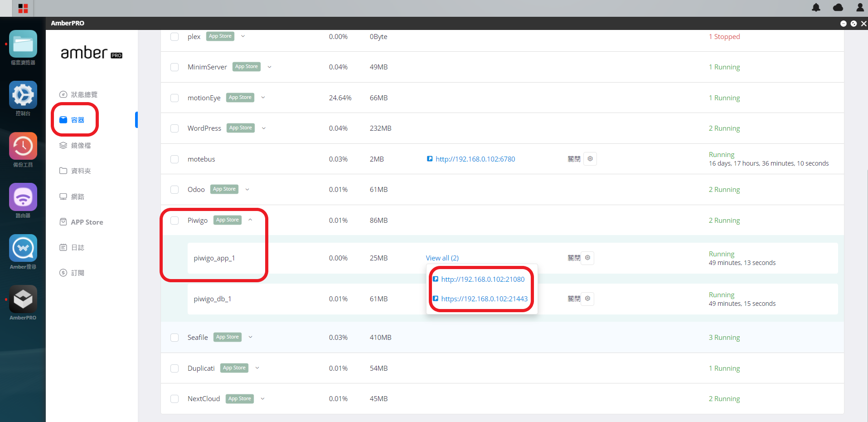This screenshot has width=868, height=422.
Task: Click the amber PRO logo
Action: [92, 53]
